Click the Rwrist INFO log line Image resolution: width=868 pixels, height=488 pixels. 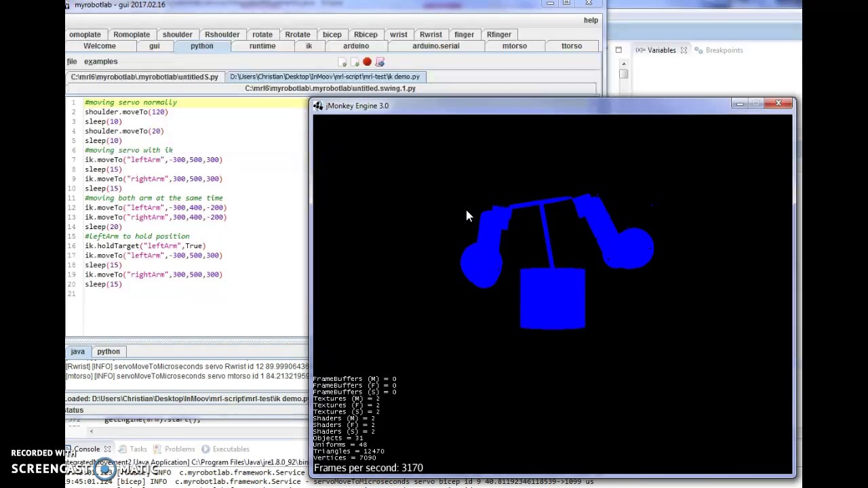point(187,367)
